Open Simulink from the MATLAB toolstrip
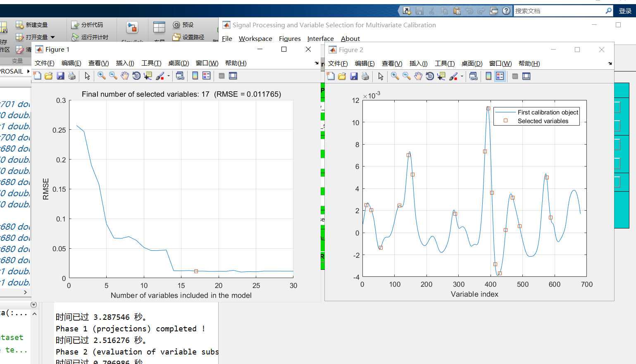This screenshot has height=364, width=636. pos(132,30)
